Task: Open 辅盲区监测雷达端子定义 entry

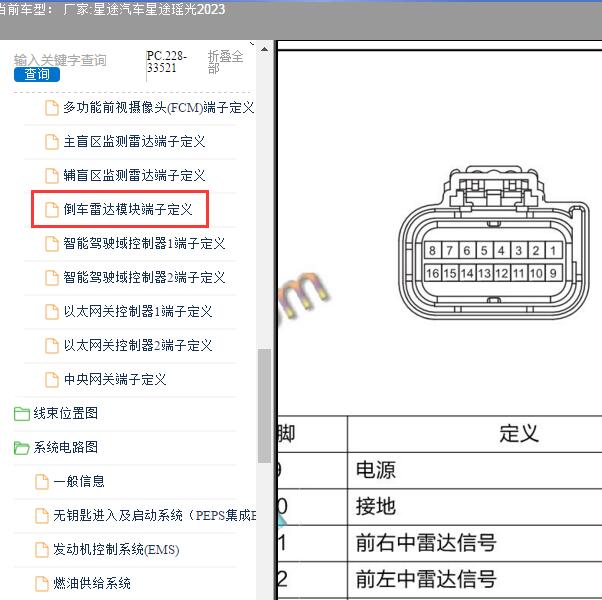Action: pos(134,175)
